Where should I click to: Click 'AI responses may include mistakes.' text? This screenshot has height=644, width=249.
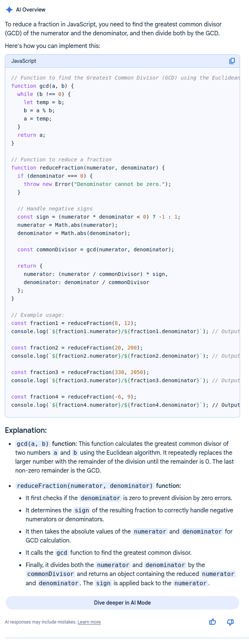pos(41,622)
